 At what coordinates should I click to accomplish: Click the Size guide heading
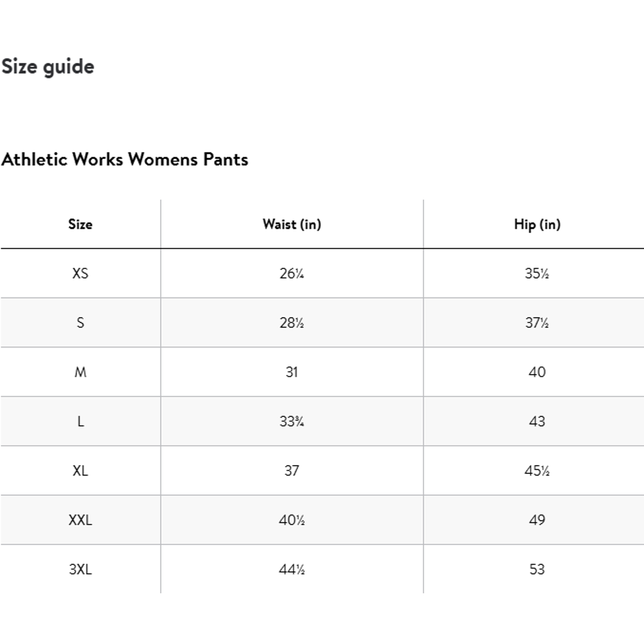(47, 67)
